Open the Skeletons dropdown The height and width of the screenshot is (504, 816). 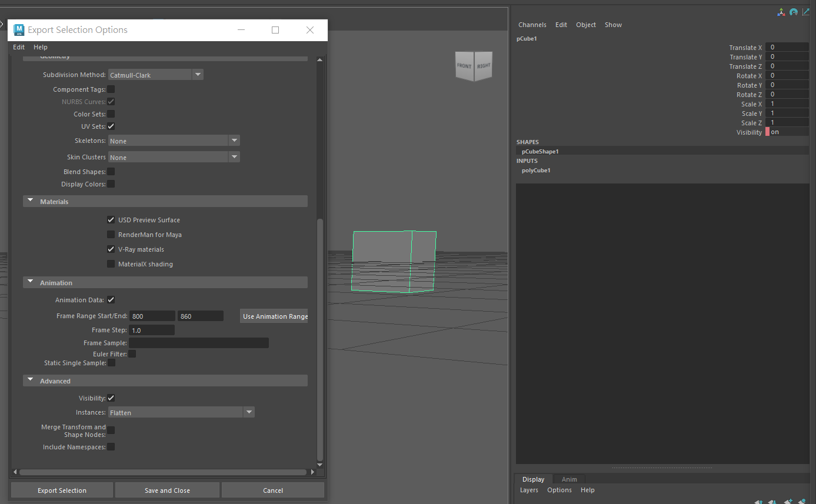(x=174, y=141)
